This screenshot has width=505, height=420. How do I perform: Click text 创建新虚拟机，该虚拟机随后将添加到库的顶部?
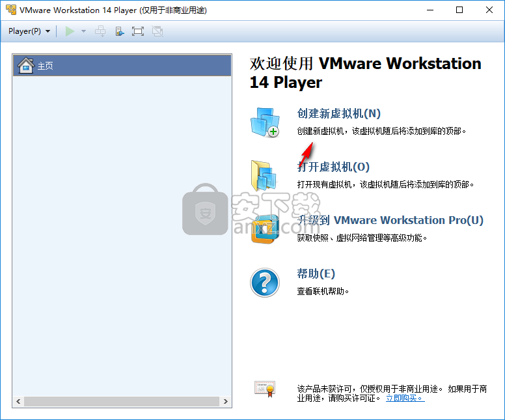[381, 131]
